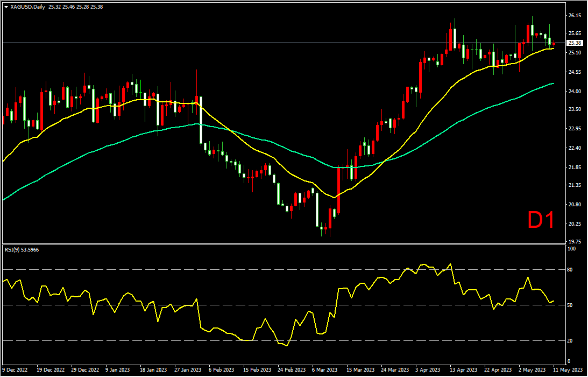
Task: Click the 24.00 price axis label
Action: (575, 92)
